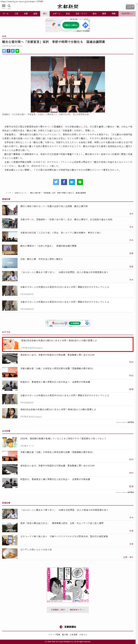This screenshot has height=644, width=138.
Task: Open the 観光 navigation tab
Action: (x=45, y=13)
